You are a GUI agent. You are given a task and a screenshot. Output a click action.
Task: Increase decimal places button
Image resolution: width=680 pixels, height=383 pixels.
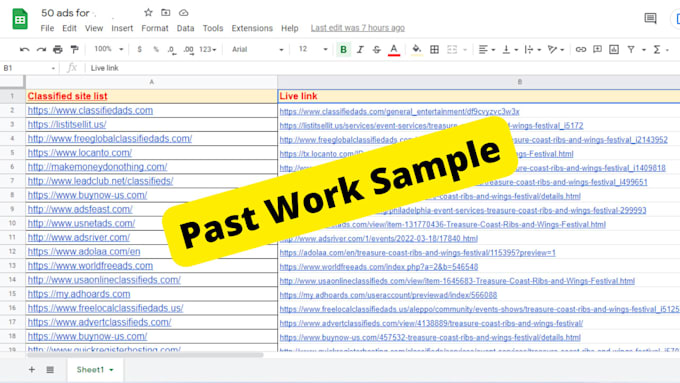click(x=189, y=50)
